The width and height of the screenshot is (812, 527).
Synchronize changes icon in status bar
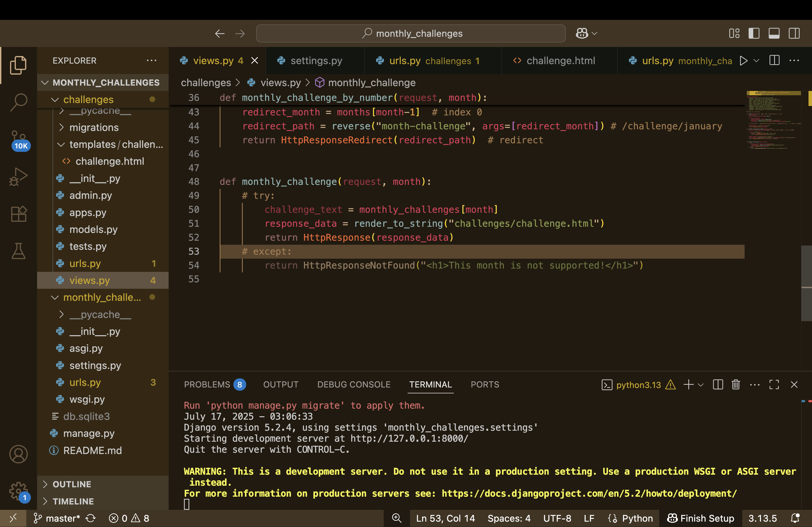[x=90, y=518]
